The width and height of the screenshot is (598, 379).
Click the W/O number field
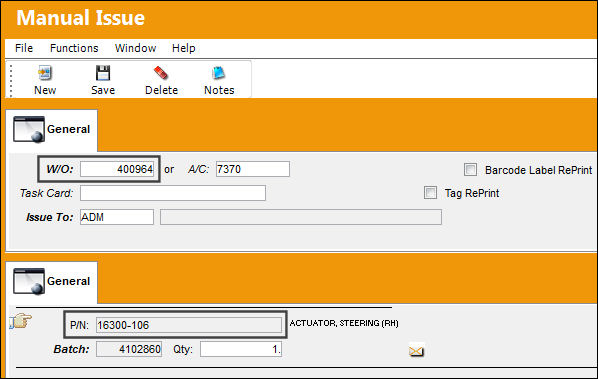(117, 169)
